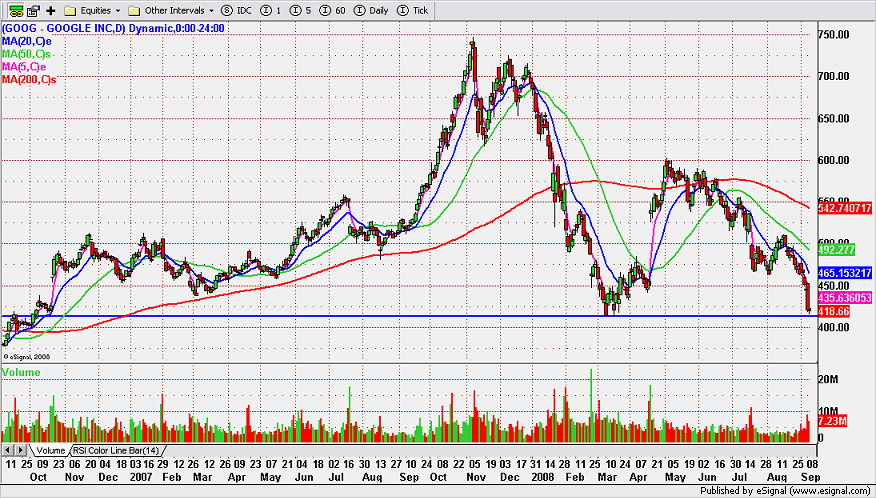Image resolution: width=876 pixels, height=498 pixels.
Task: Expand the Other Intervals dropdown arrow
Action: coord(211,11)
